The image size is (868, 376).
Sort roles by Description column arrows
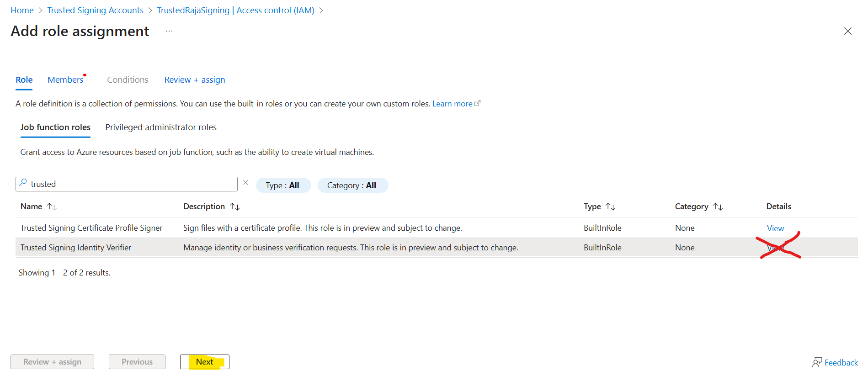pyautogui.click(x=235, y=207)
